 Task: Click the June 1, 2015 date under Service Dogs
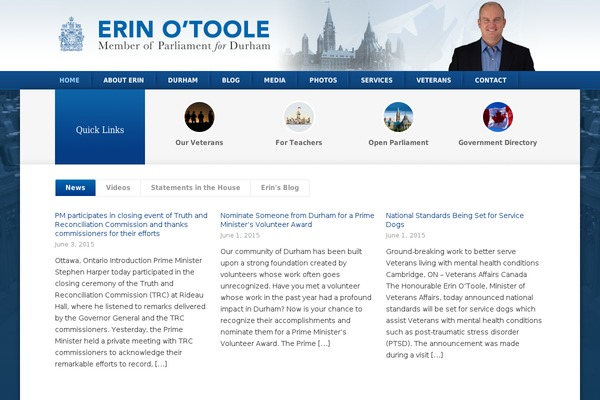click(405, 235)
